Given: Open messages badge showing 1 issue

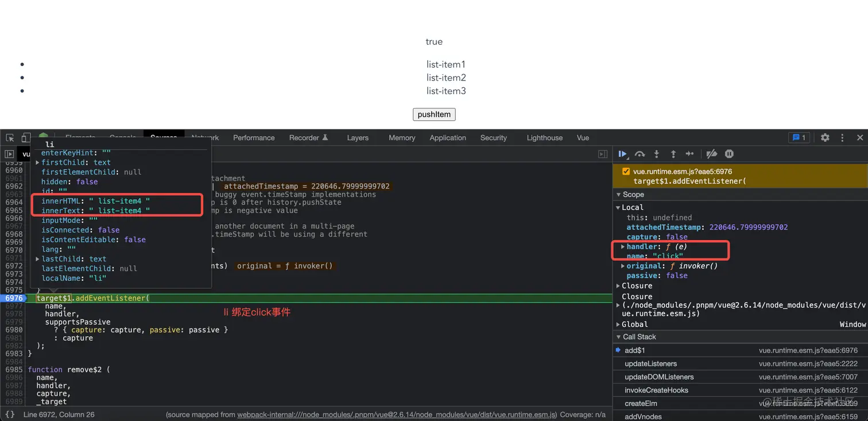Looking at the screenshot, I should pos(799,138).
